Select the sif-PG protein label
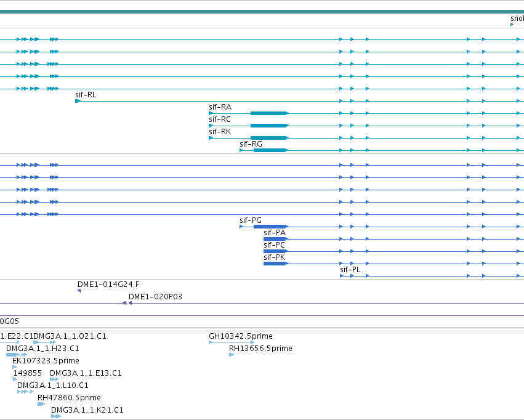 [251, 220]
